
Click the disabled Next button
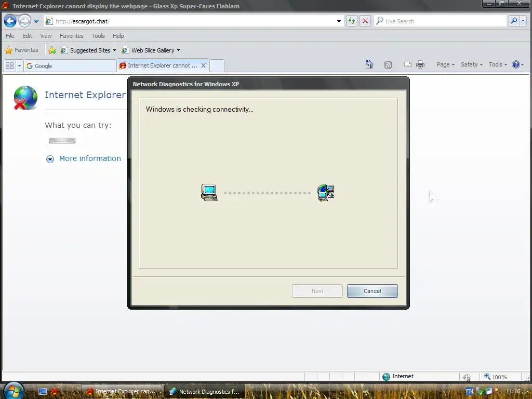(x=317, y=291)
